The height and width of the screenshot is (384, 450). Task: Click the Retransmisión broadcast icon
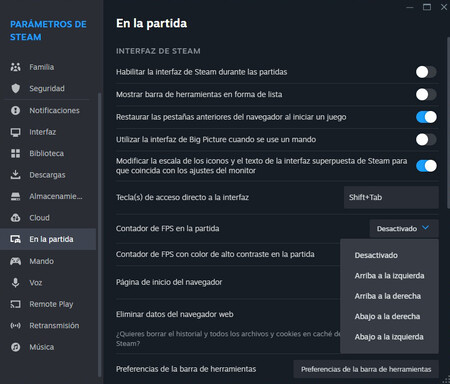click(15, 325)
